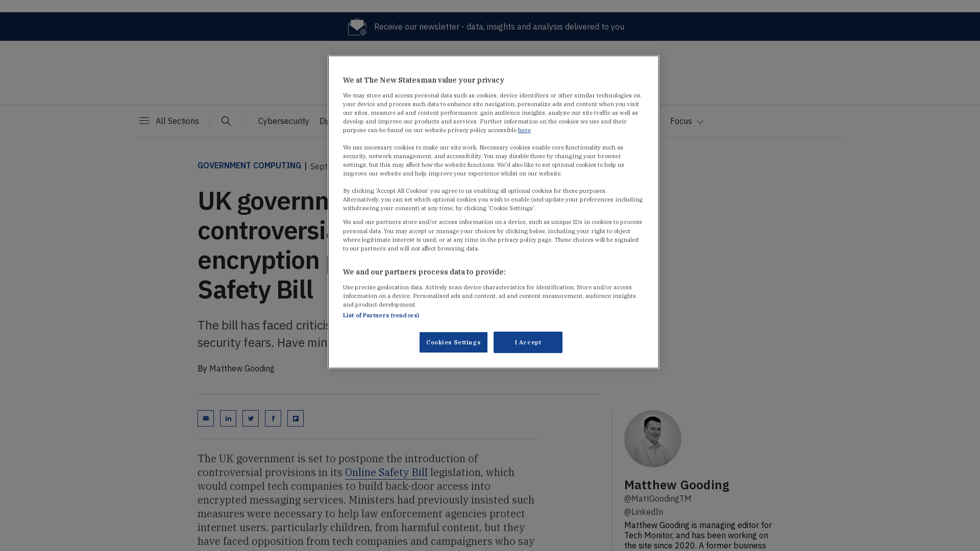980x551 pixels.
Task: Click the search magnifier icon
Action: point(226,121)
